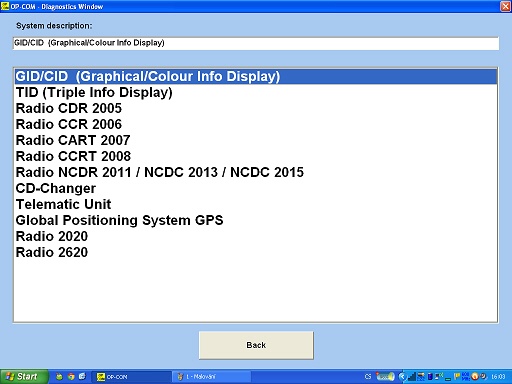The width and height of the screenshot is (512, 384).
Task: Select TID (Triple Info Display) system
Action: pos(256,92)
